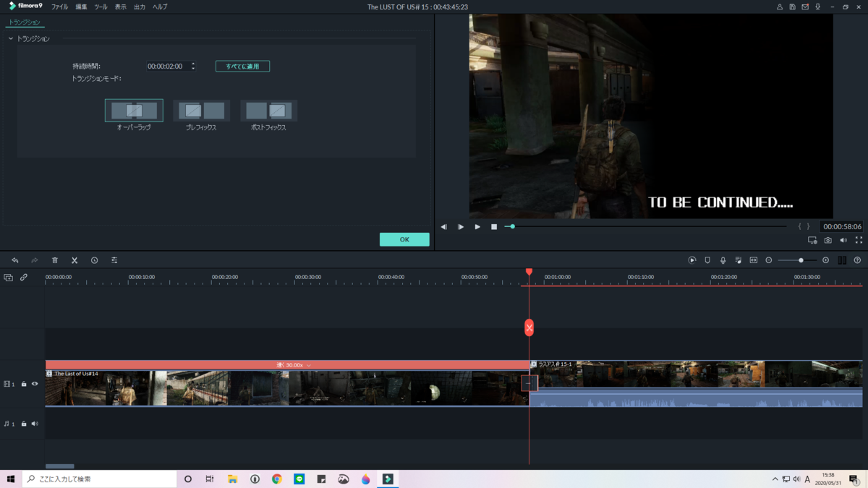Select the ポストフィックス transition mode
The height and width of the screenshot is (488, 868).
pos(268,111)
